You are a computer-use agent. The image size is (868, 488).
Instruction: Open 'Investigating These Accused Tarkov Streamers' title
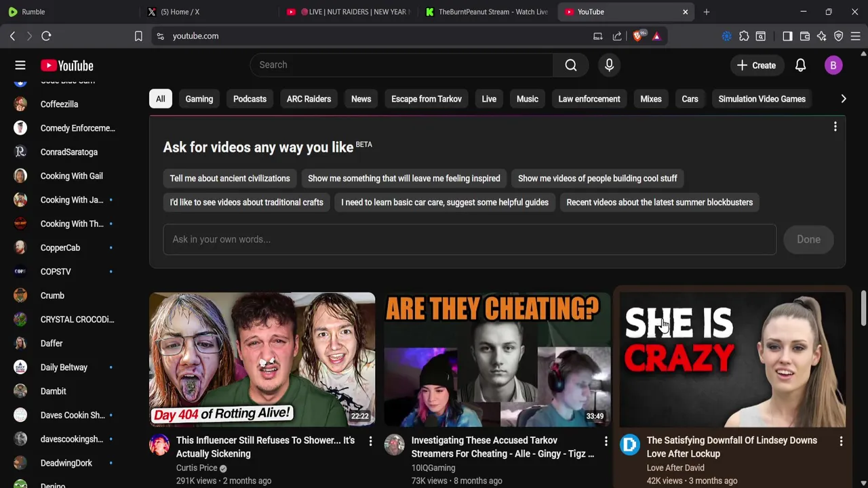pyautogui.click(x=502, y=447)
